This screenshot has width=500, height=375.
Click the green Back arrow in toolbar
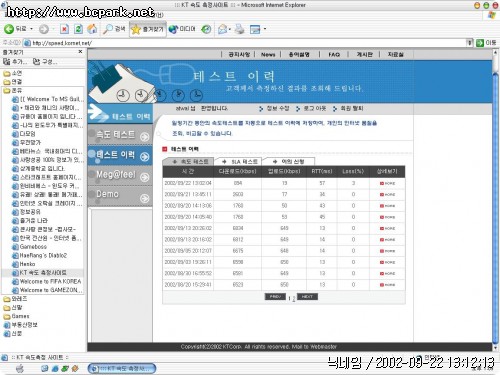(x=9, y=29)
